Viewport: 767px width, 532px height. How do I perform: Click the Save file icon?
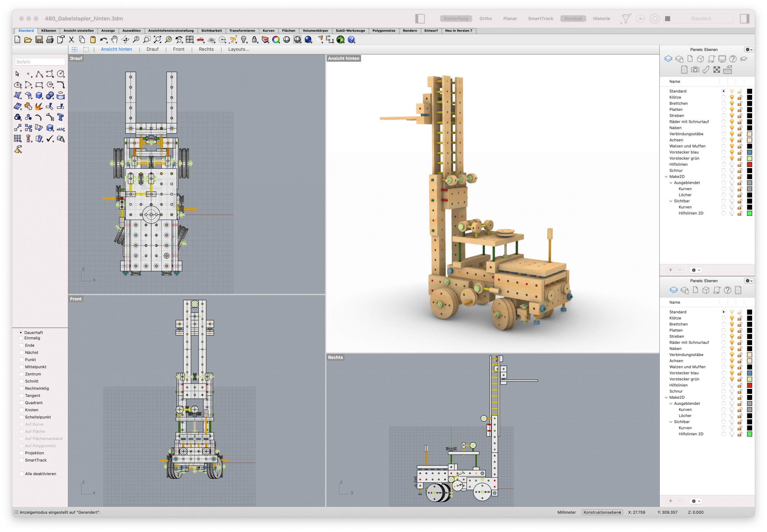click(x=39, y=40)
